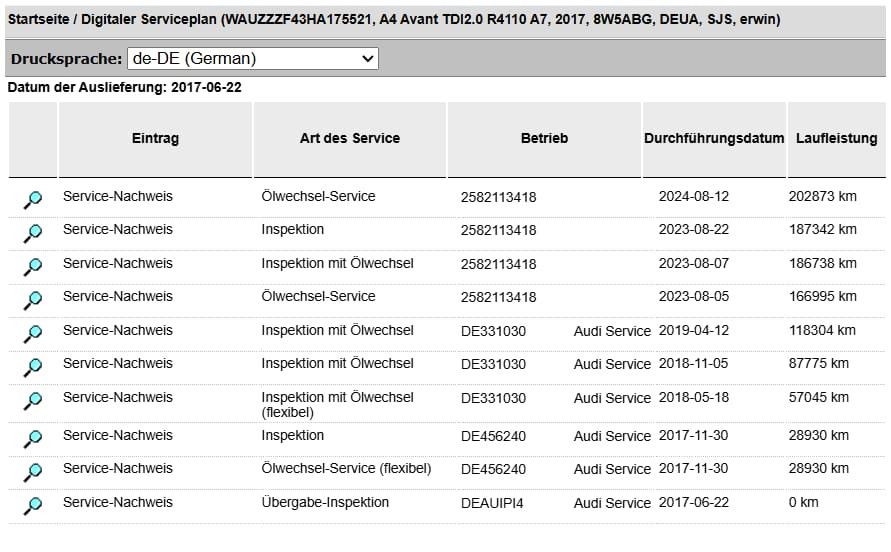Click the Betrieb number DE456240 for Inspektion

[x=493, y=436]
